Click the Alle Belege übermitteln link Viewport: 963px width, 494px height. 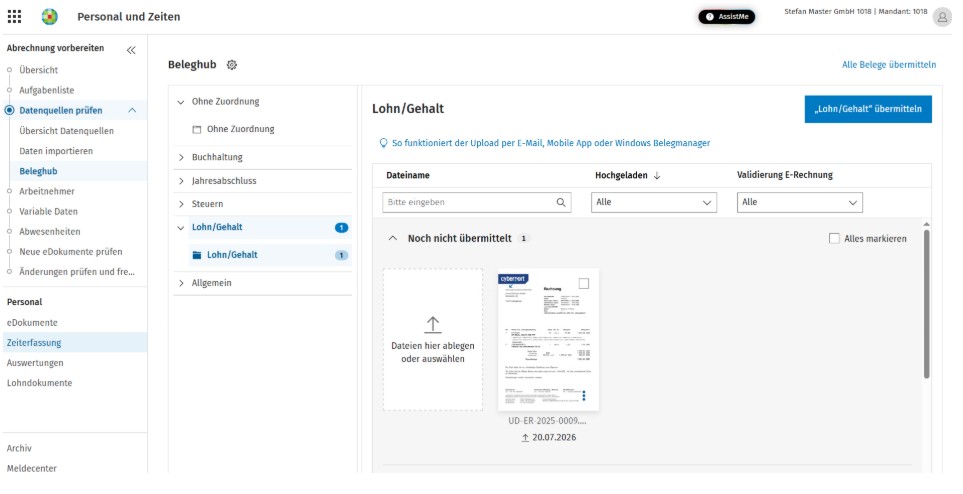click(x=889, y=65)
